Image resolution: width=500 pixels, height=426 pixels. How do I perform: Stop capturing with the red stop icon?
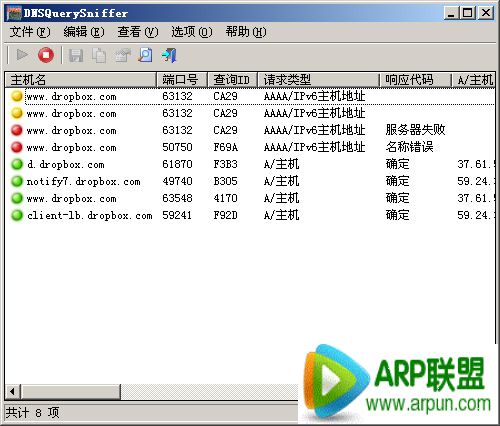(46, 55)
